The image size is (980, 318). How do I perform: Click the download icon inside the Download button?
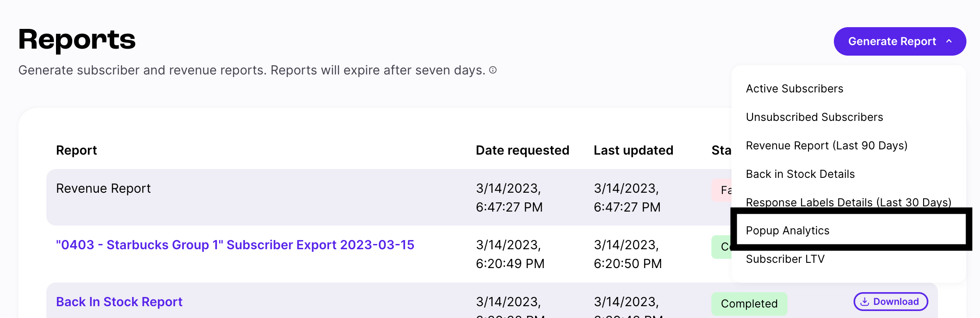865,302
